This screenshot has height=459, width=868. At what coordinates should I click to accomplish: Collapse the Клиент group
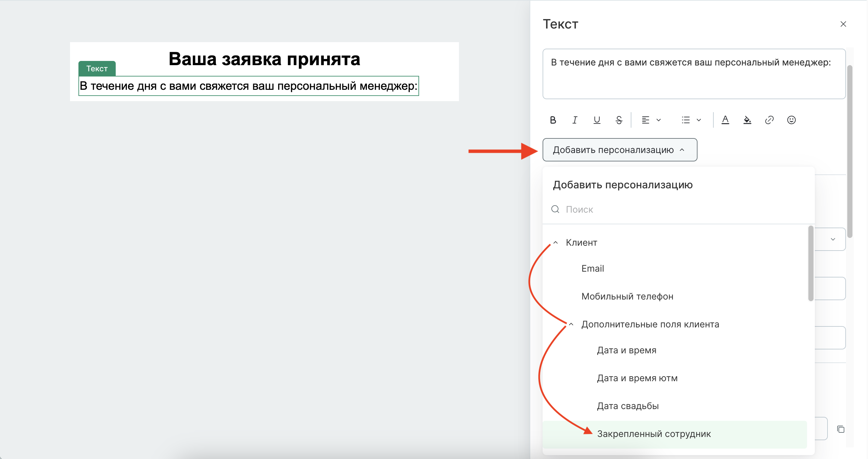click(x=555, y=242)
